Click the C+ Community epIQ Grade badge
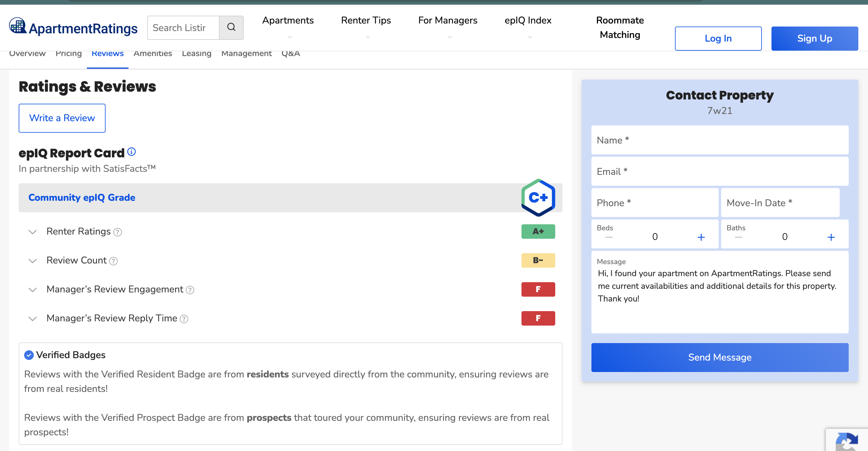 coord(538,197)
